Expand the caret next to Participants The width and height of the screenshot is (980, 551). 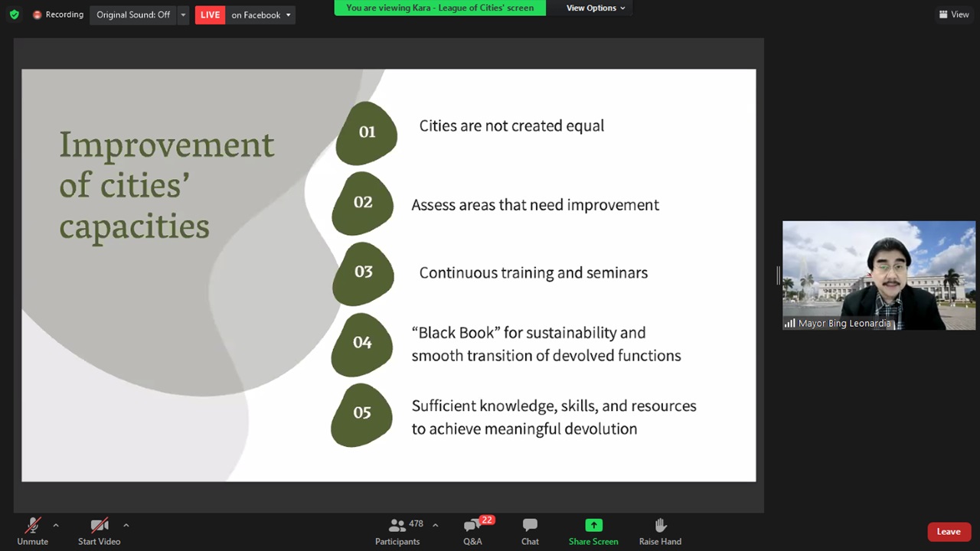435,525
